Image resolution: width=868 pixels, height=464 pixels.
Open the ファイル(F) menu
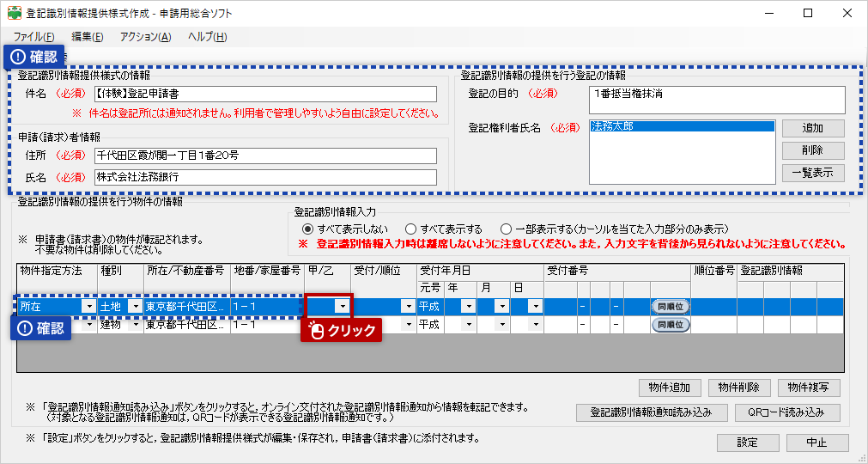point(33,37)
